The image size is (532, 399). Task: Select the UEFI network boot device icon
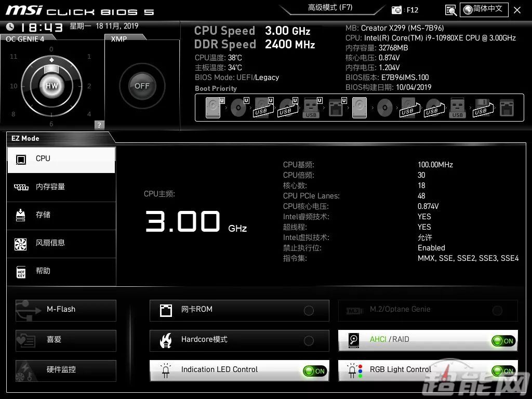[x=337, y=108]
